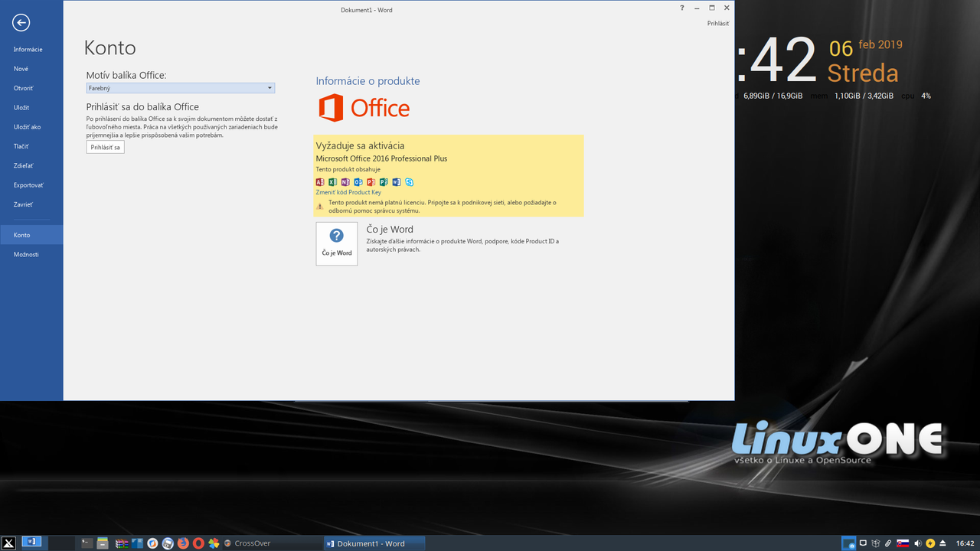Screen dimensions: 980x551
Task: Open the volume speaker tray icon
Action: point(918,543)
